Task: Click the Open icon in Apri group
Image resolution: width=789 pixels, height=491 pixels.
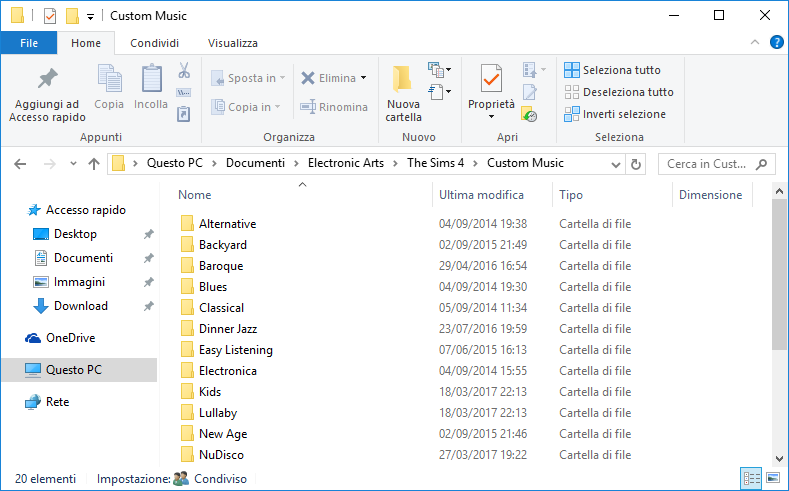Action: pos(534,70)
